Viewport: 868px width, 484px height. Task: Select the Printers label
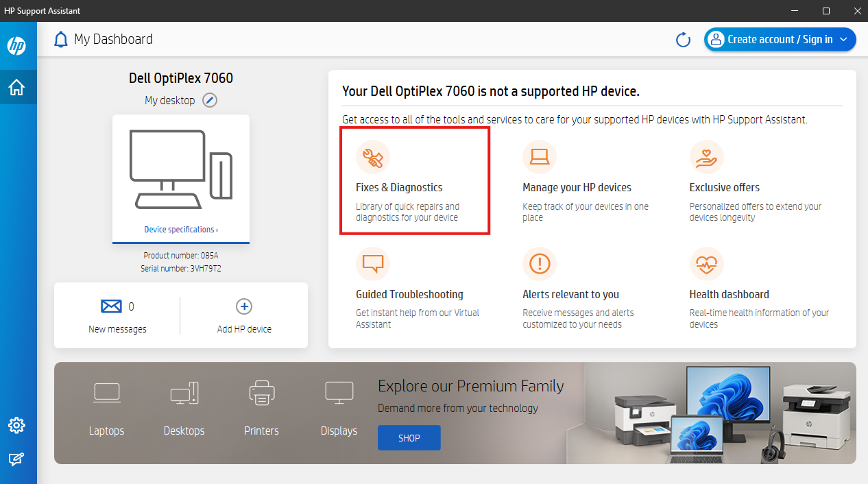(261, 431)
